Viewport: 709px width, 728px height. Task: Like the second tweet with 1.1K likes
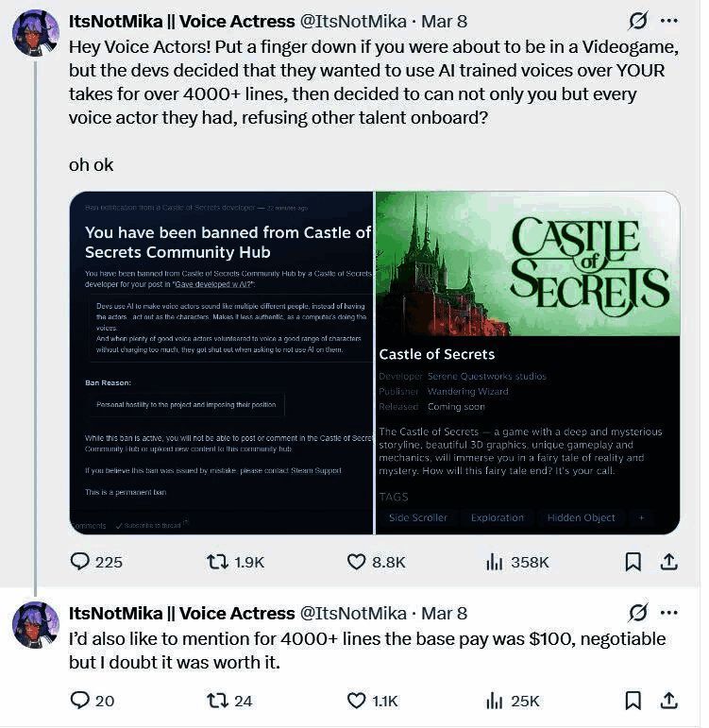(x=357, y=701)
